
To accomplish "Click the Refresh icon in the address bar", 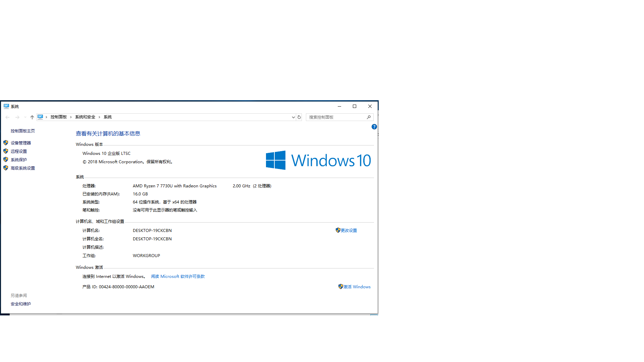I will pos(299,117).
